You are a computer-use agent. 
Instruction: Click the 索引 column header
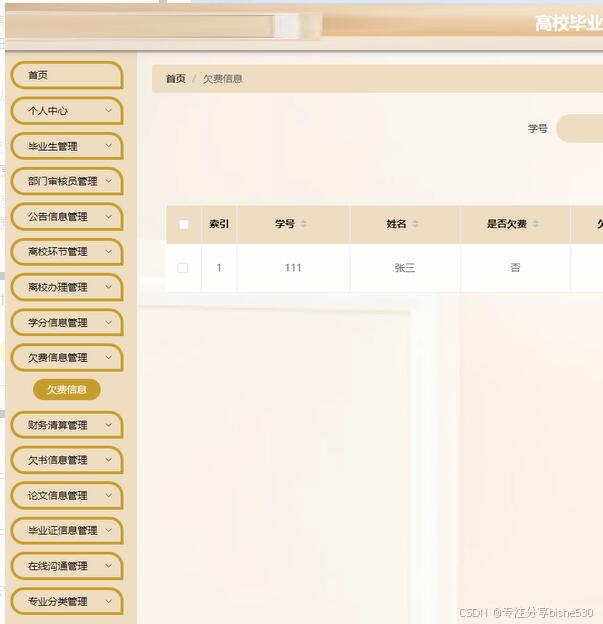219,224
